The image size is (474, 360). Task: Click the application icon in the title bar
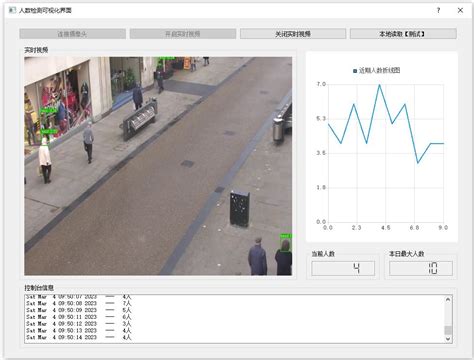pos(12,10)
